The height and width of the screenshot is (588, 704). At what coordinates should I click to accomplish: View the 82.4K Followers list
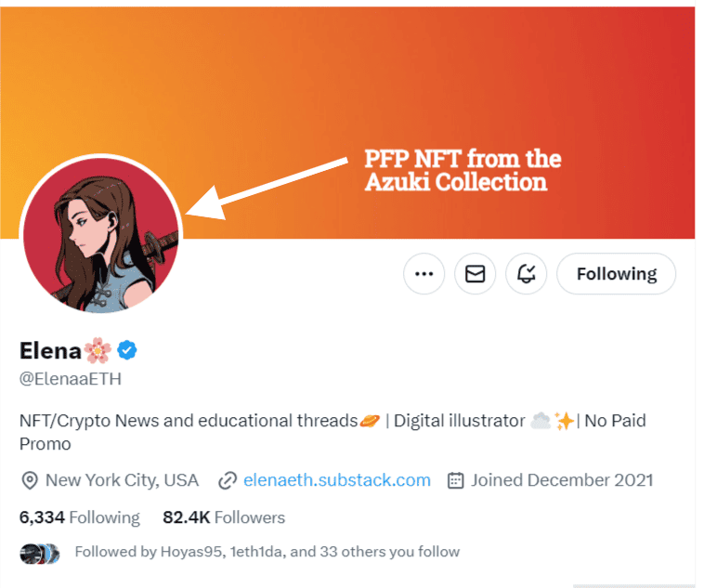click(x=224, y=517)
